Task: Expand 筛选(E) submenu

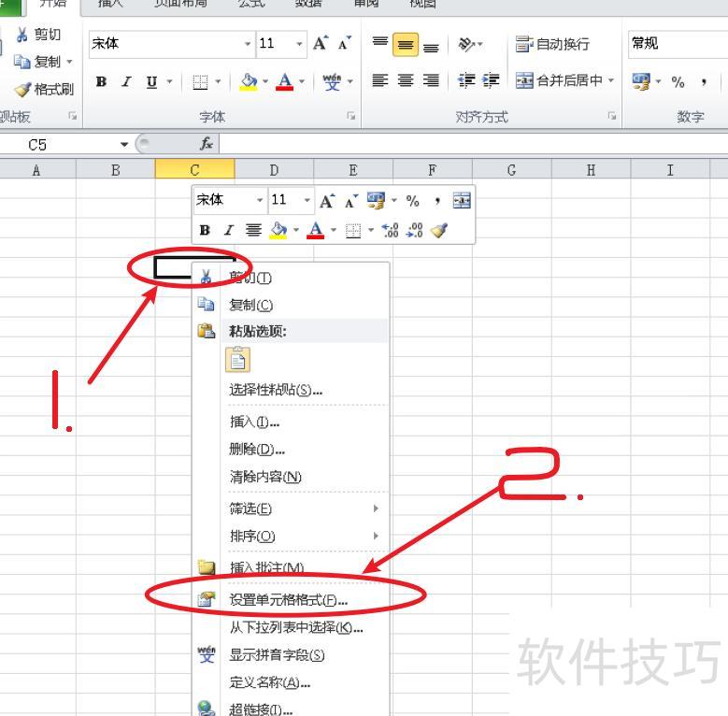Action: coord(291,508)
